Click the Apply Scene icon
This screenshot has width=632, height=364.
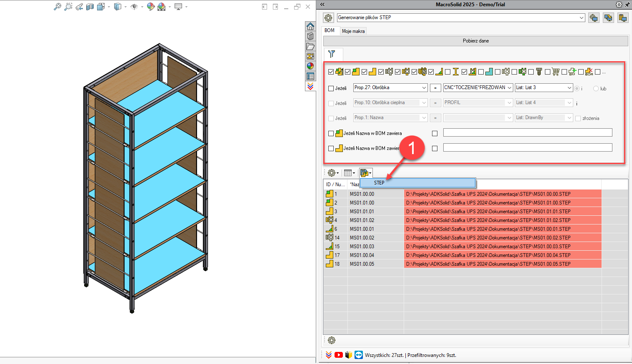pyautogui.click(x=162, y=7)
